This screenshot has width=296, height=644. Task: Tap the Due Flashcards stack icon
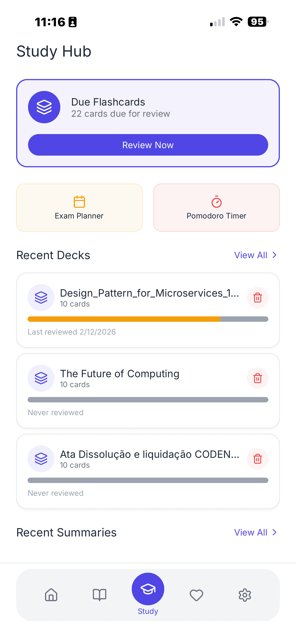[x=44, y=107]
